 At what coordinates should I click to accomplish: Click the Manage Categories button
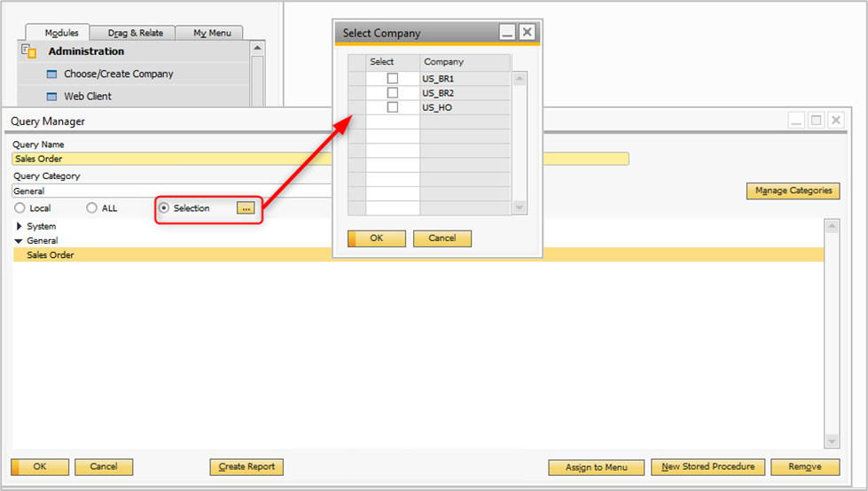[x=793, y=191]
